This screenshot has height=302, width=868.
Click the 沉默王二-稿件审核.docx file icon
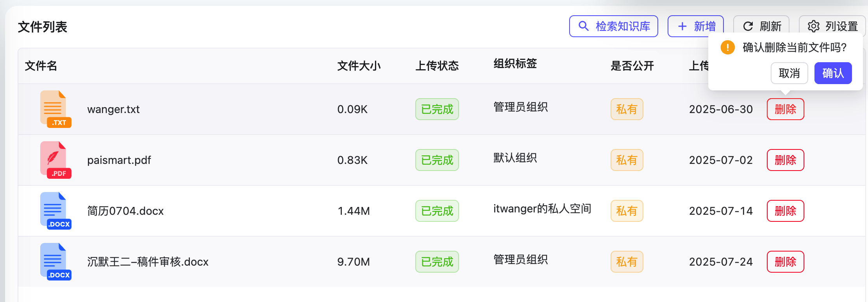click(55, 262)
